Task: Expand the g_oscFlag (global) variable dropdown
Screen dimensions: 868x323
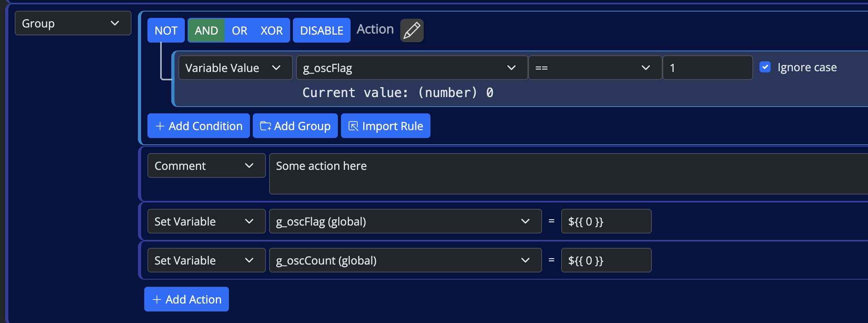Action: point(405,222)
